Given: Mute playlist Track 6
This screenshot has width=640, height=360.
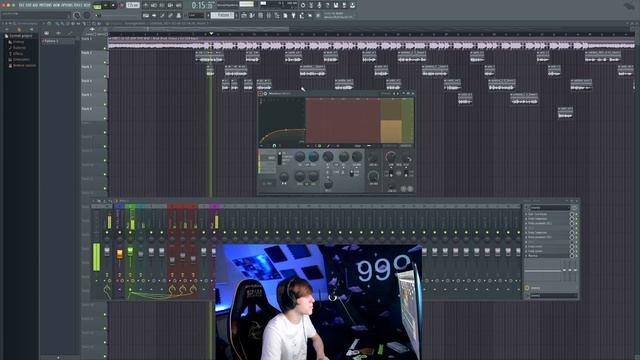Looking at the screenshot, I should [x=105, y=118].
